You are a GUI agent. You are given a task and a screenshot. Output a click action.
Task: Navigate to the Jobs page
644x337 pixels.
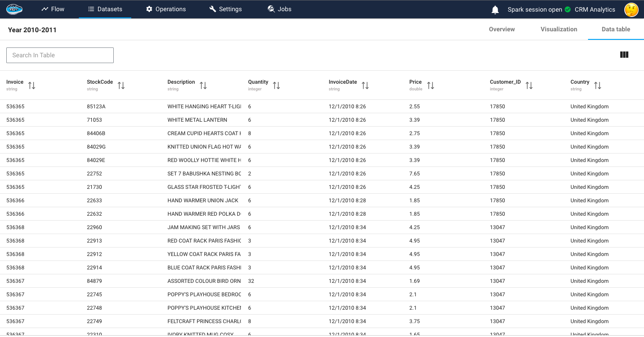pyautogui.click(x=279, y=9)
